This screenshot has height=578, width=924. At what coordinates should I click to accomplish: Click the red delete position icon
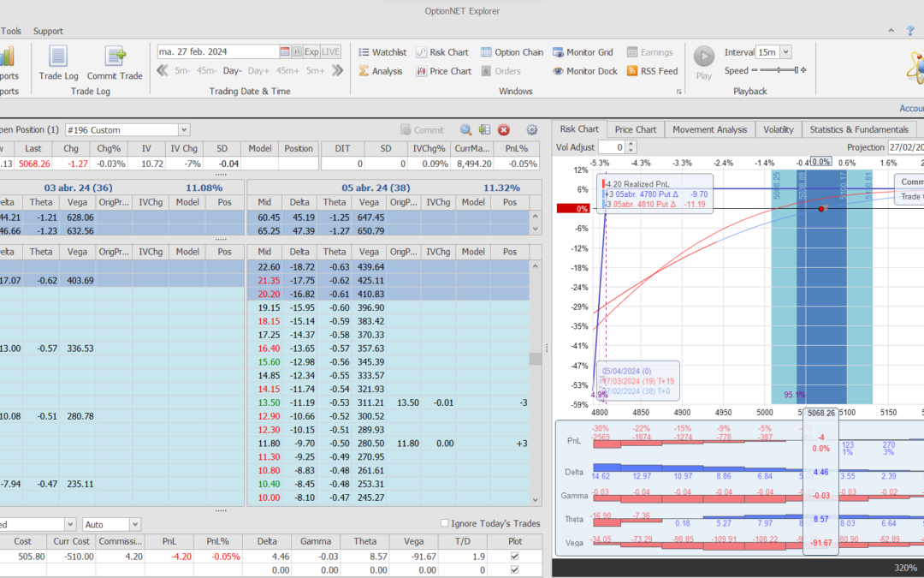[504, 130]
